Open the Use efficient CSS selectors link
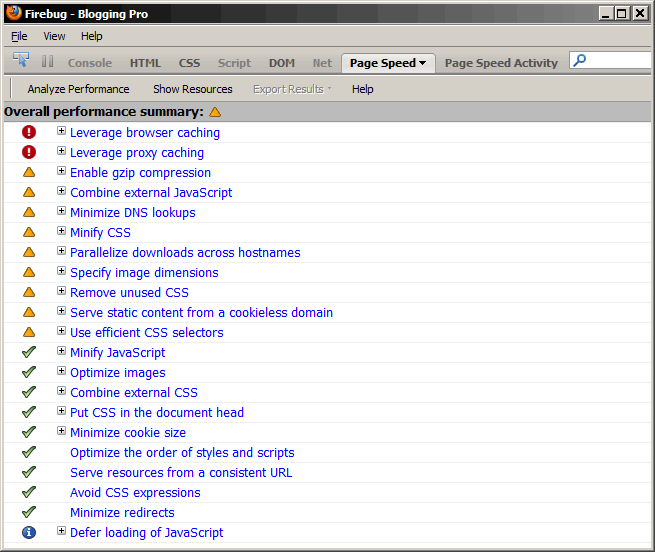The image size is (655, 552). 147,333
